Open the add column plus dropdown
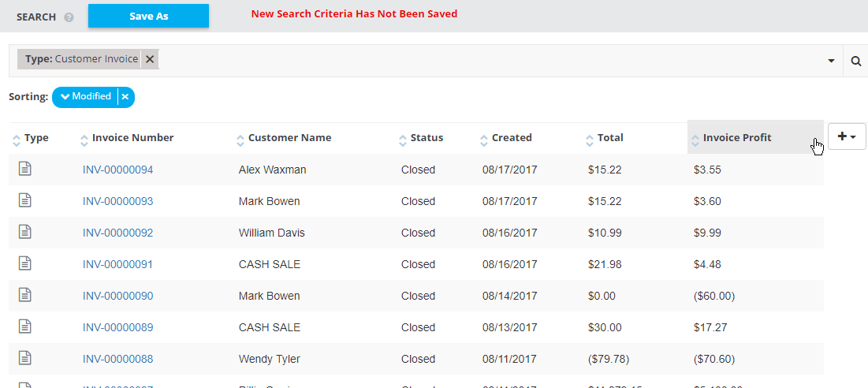 (x=847, y=136)
